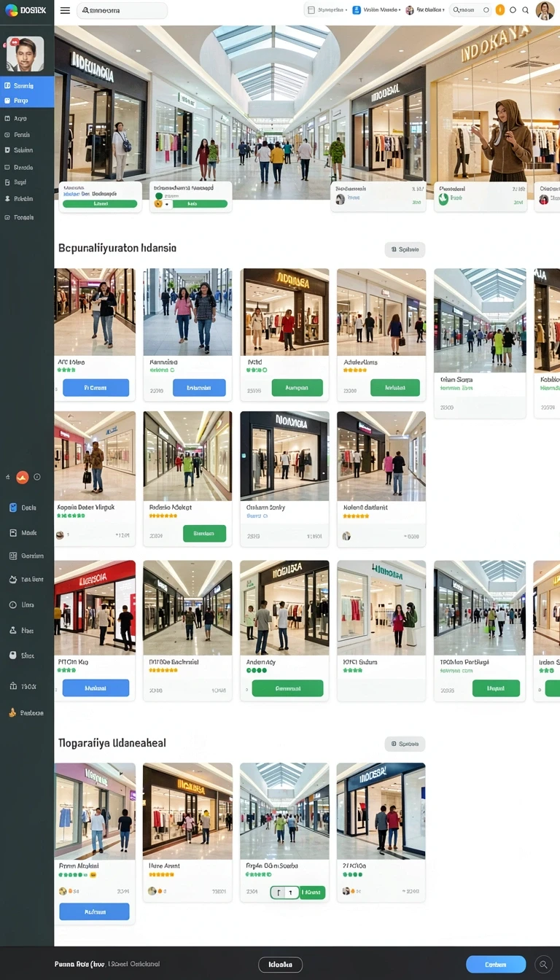Click the blue button in the bottom bar
Image resolution: width=560 pixels, height=980 pixels.
tap(496, 964)
